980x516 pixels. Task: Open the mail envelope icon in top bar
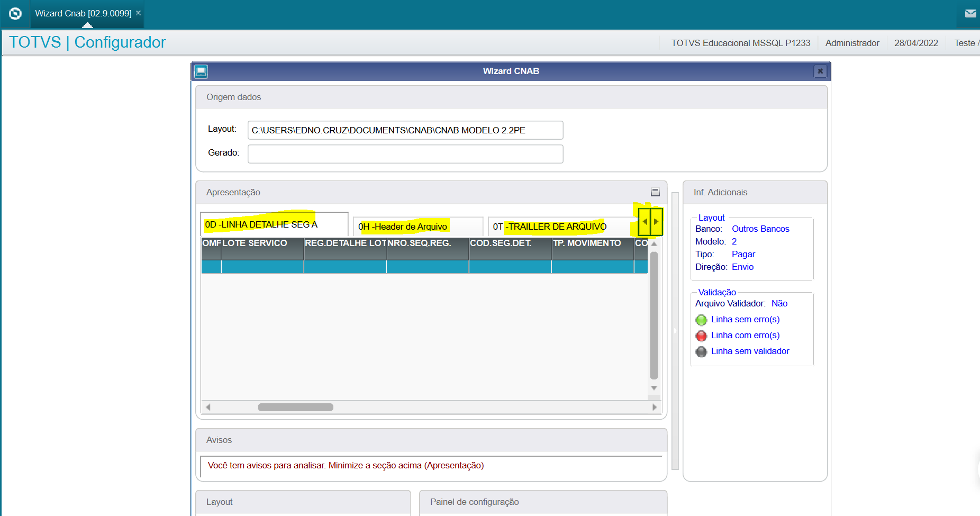970,14
